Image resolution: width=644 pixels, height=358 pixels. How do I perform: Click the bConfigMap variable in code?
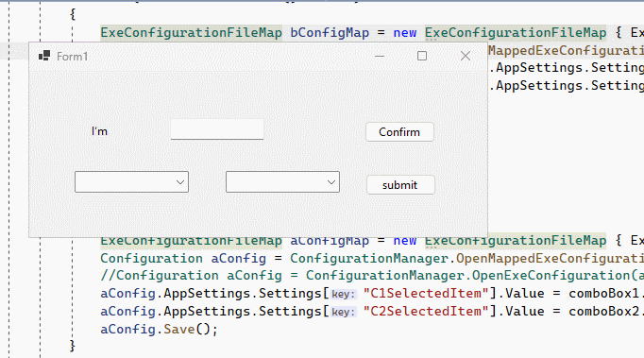pos(330,32)
